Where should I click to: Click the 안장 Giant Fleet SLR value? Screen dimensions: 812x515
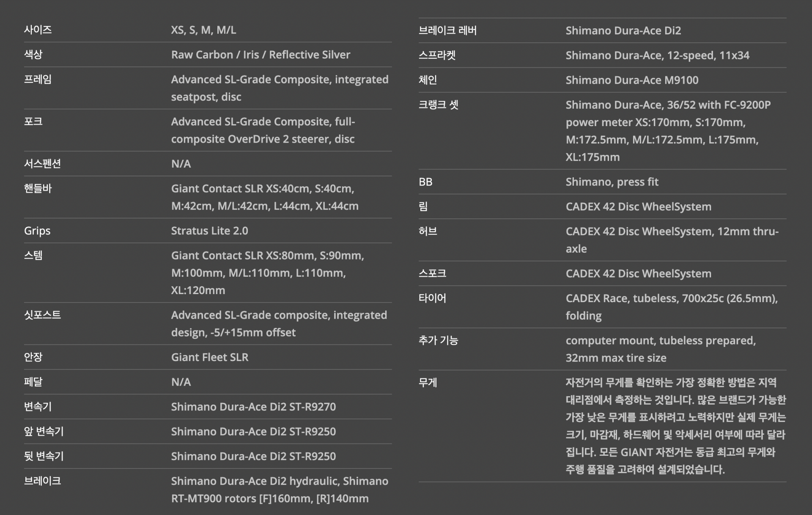pyautogui.click(x=210, y=357)
